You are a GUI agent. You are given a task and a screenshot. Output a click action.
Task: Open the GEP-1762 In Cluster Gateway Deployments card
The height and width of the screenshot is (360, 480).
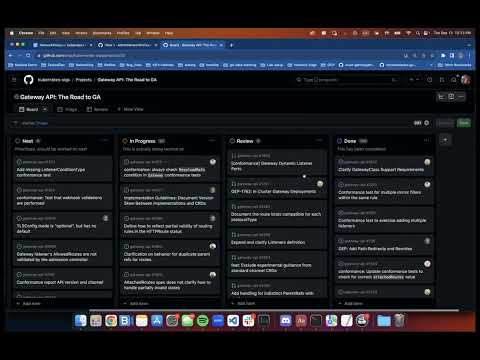click(277, 188)
